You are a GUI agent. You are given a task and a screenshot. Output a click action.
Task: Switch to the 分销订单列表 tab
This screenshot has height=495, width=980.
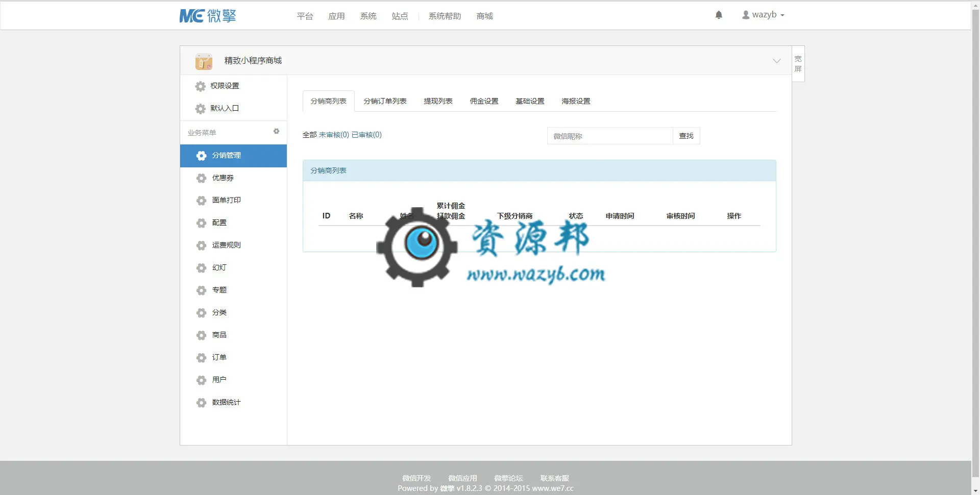(x=385, y=101)
